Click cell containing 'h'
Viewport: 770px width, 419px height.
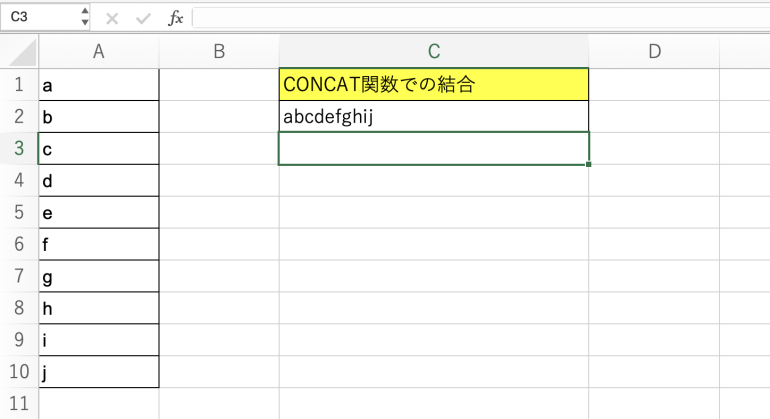coord(99,308)
